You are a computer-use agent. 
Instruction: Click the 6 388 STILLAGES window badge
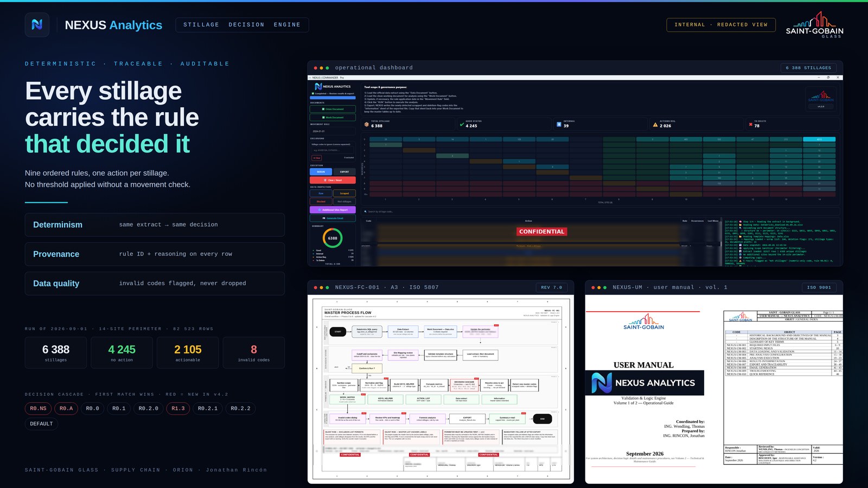pos(808,68)
